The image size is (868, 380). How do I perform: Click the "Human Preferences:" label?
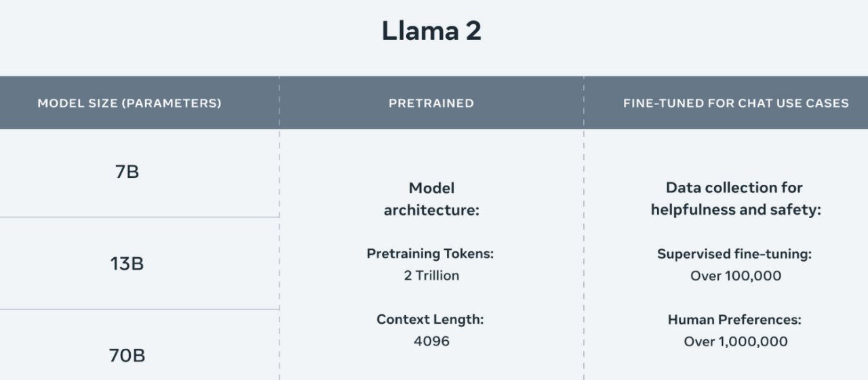coord(734,319)
